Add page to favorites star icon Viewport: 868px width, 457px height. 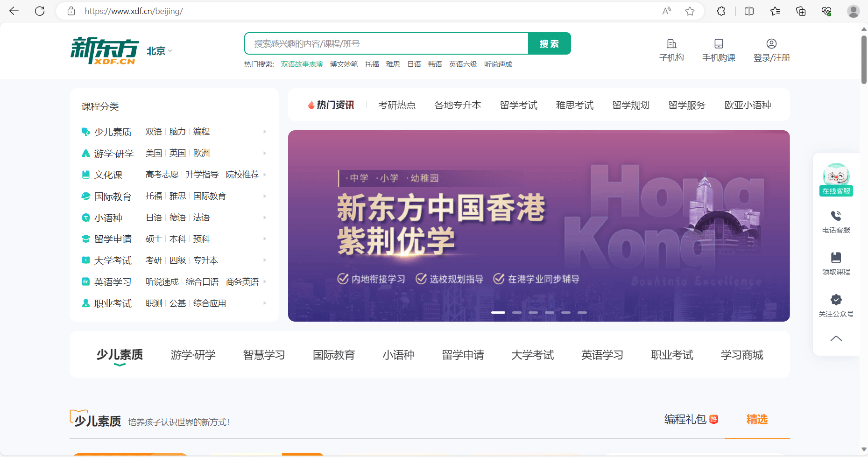pyautogui.click(x=690, y=11)
